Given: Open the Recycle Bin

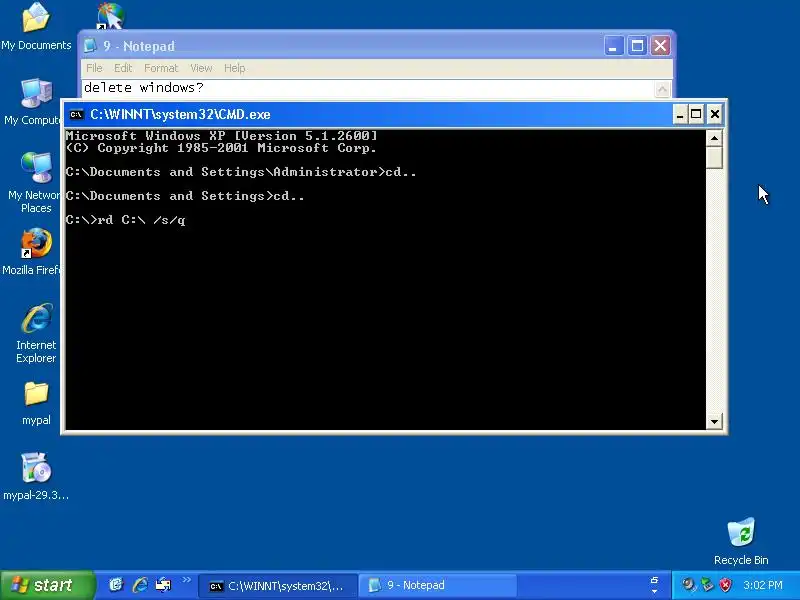Looking at the screenshot, I should tap(741, 541).
